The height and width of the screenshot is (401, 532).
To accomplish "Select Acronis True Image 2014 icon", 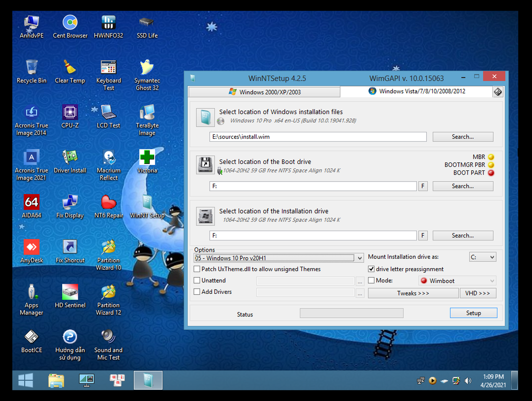I will point(32,120).
